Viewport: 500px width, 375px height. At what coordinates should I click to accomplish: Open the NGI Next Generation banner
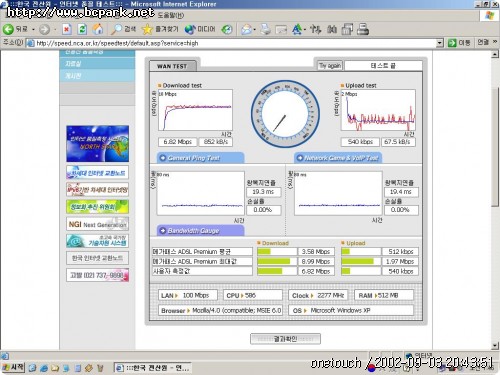97,224
